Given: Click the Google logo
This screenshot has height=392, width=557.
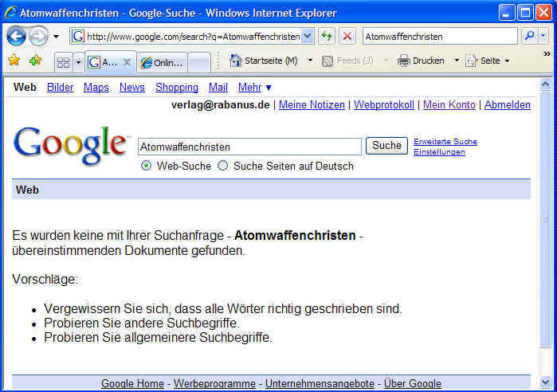Looking at the screenshot, I should (x=70, y=145).
